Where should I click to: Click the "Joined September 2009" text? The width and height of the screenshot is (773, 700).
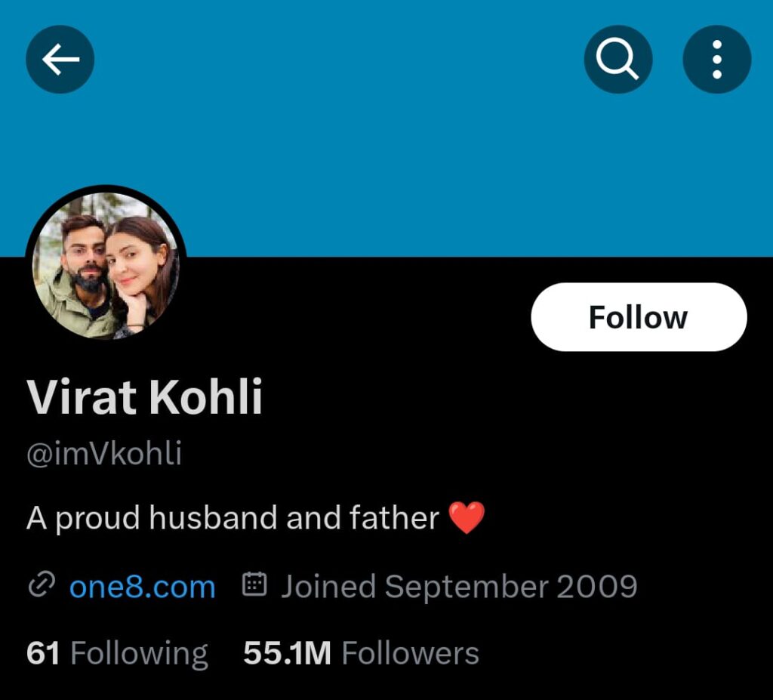pyautogui.click(x=459, y=587)
